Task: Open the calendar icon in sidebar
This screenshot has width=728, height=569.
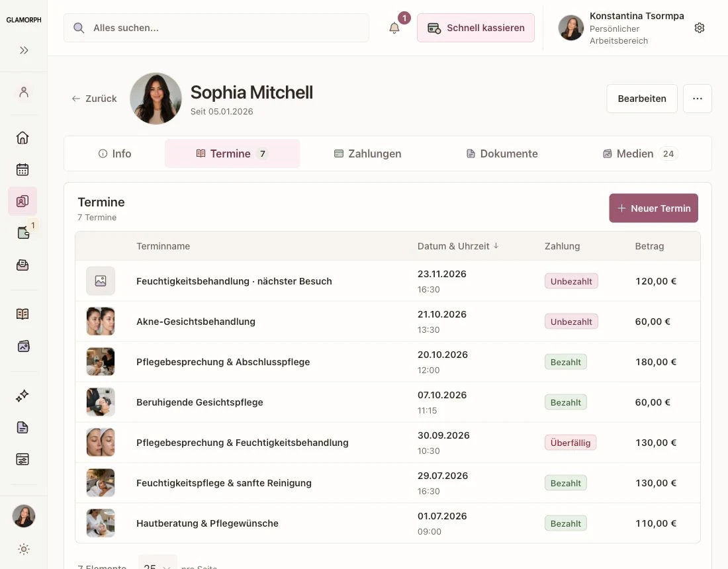Action: pyautogui.click(x=23, y=169)
